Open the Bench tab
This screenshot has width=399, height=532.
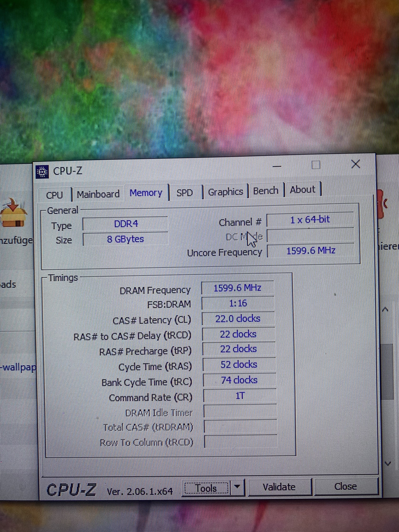265,191
